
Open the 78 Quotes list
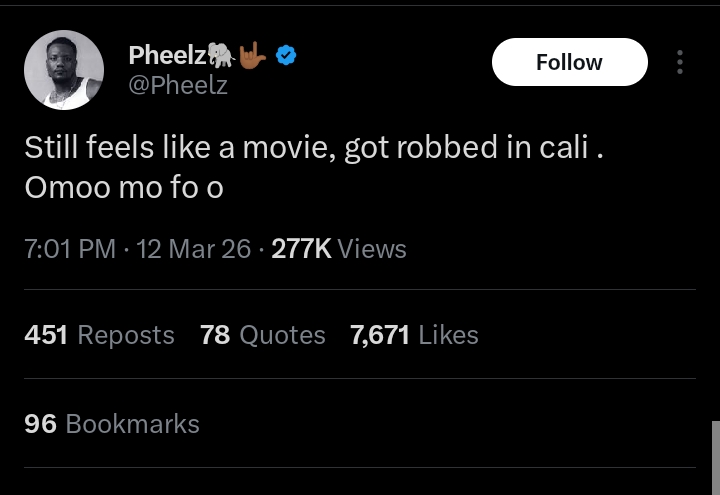(x=262, y=335)
